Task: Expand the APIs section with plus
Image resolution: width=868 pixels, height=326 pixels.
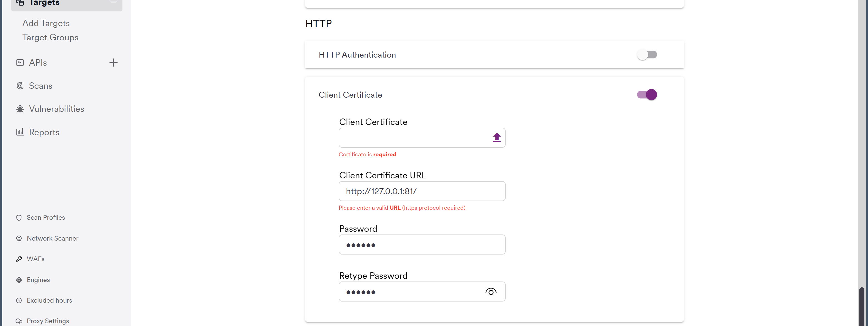Action: pos(114,63)
